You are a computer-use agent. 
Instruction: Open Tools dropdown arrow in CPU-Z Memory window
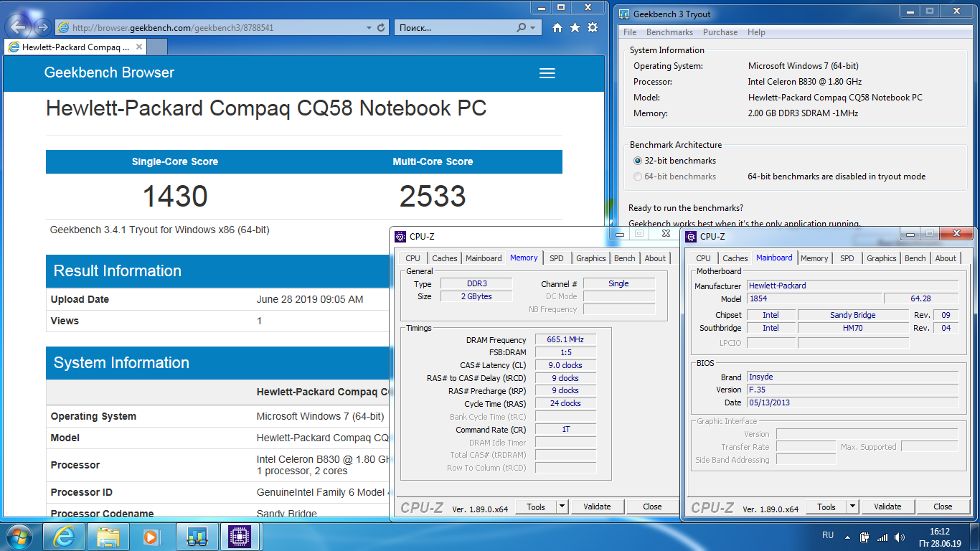pyautogui.click(x=562, y=507)
